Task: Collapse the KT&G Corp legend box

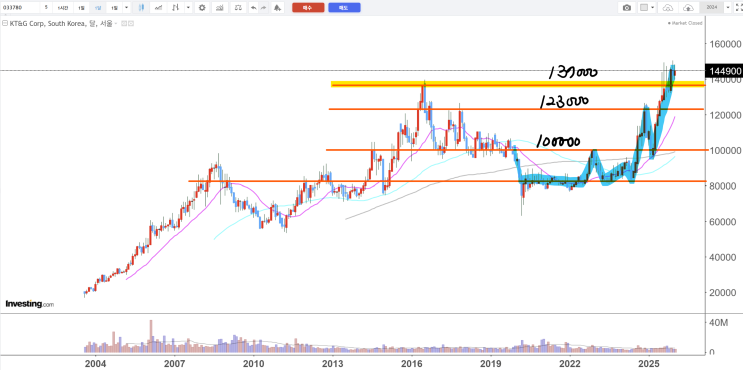Action: (x=4, y=23)
